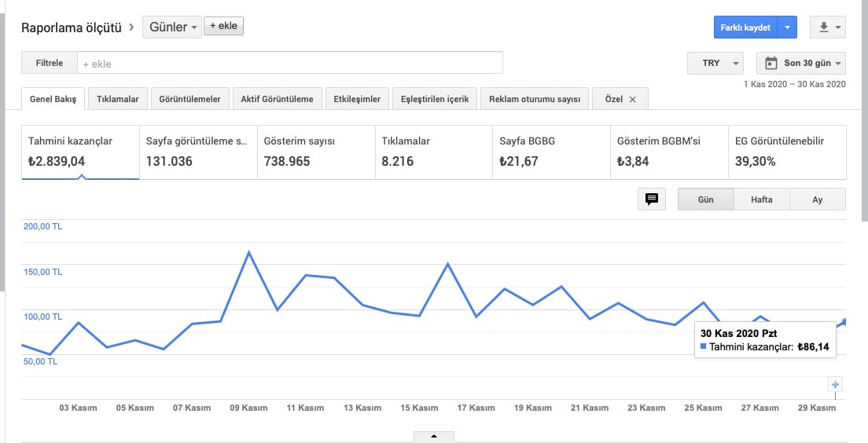
Task: Close the Özel tab with X
Action: coord(633,100)
